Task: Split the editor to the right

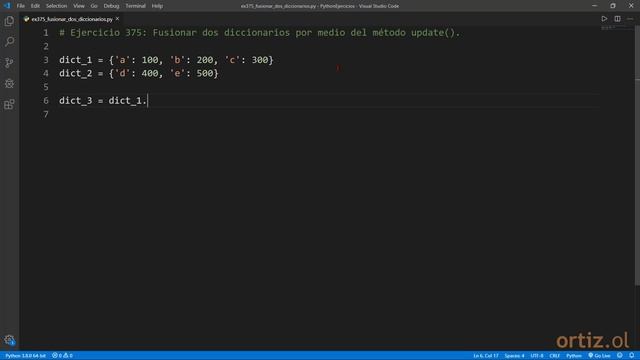Action: [617, 19]
